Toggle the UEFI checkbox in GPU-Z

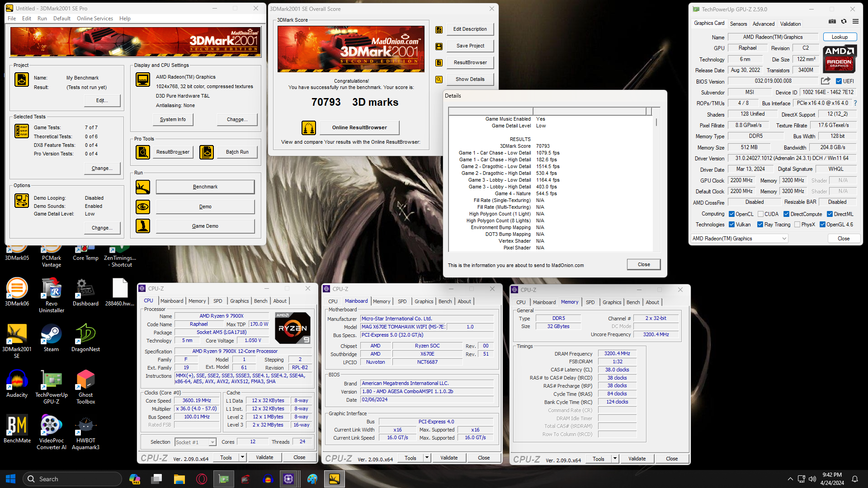839,81
